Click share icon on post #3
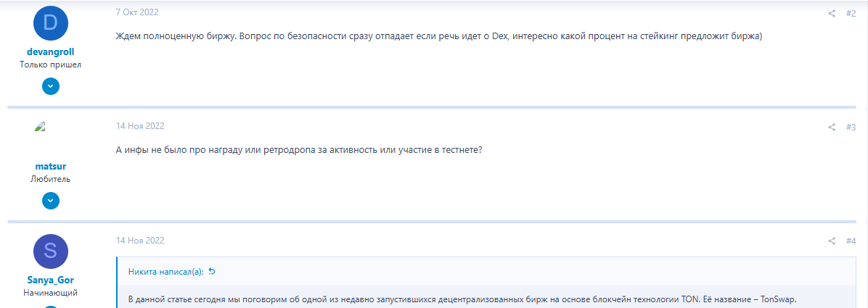Image resolution: width=868 pixels, height=308 pixels. click(x=832, y=127)
